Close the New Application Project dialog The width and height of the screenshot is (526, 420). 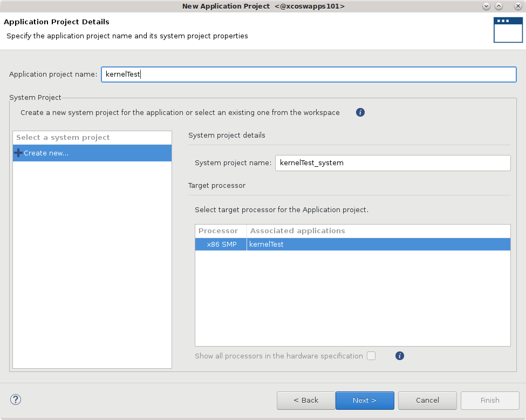(517, 6)
